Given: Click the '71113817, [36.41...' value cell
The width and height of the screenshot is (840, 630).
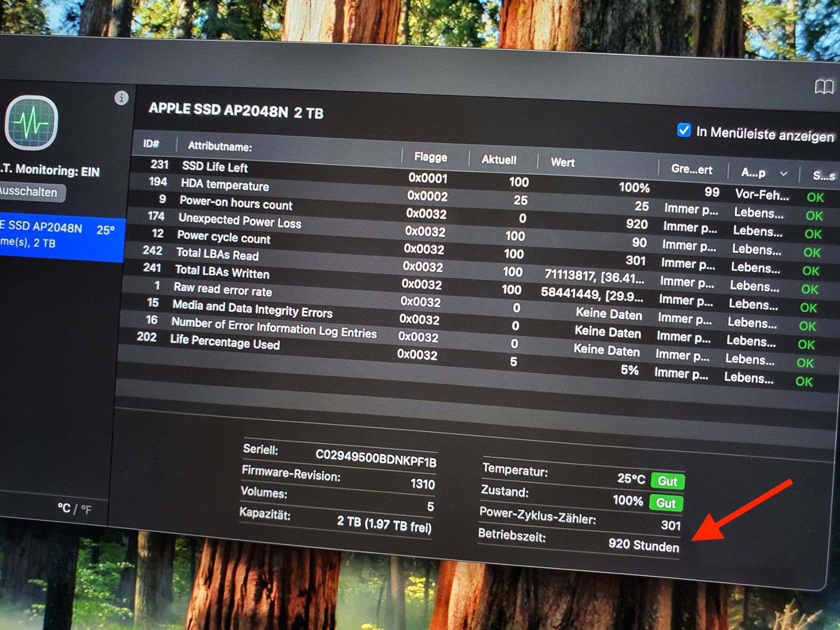Looking at the screenshot, I should coord(594,276).
